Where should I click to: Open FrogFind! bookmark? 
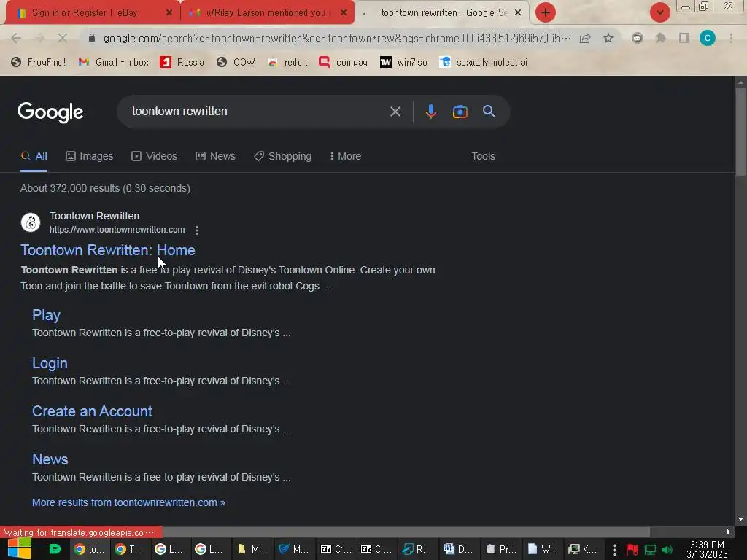click(x=38, y=62)
